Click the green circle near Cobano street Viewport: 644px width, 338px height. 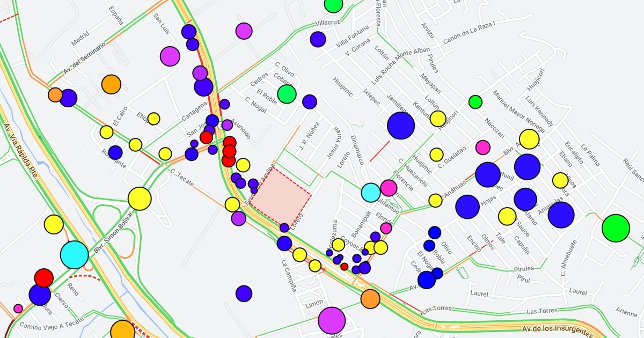click(x=287, y=94)
